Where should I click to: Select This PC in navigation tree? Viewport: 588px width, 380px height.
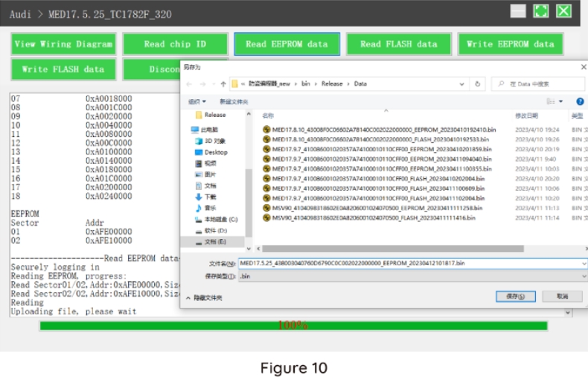coord(205,130)
